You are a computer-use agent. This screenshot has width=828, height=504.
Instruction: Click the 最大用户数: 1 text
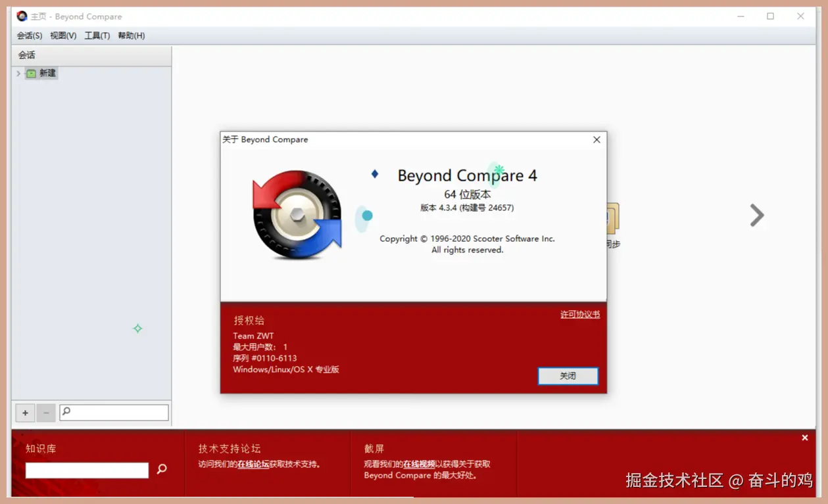(260, 347)
